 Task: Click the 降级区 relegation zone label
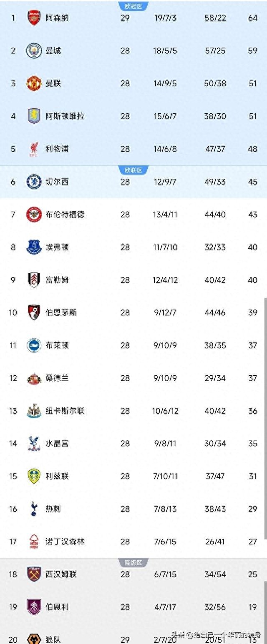[x=133, y=563]
